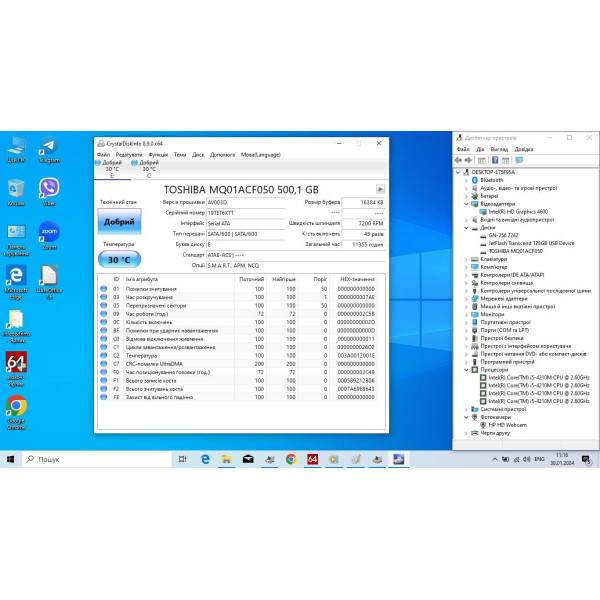Open the Дія menu in Device Manager
The height and width of the screenshot is (600, 600).
[x=480, y=149]
